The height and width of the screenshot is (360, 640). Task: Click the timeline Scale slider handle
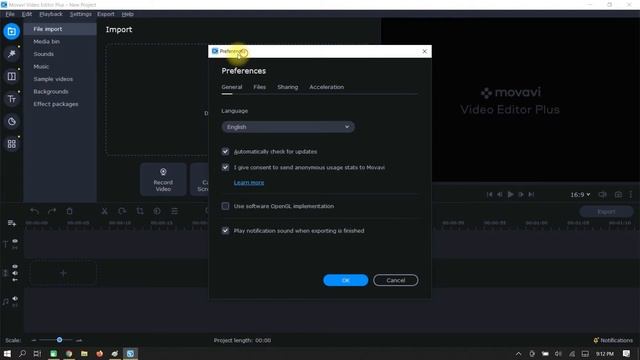60,340
